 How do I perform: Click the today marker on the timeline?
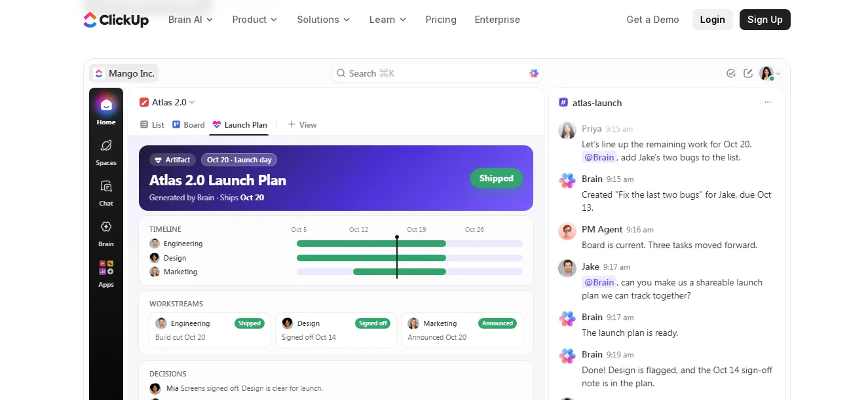[x=397, y=257]
